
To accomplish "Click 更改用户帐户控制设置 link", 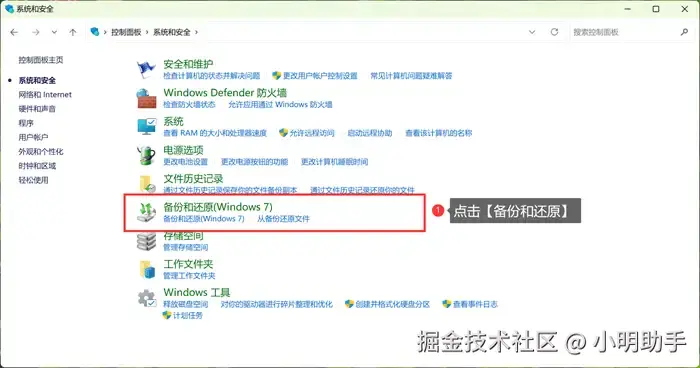I will [x=320, y=76].
